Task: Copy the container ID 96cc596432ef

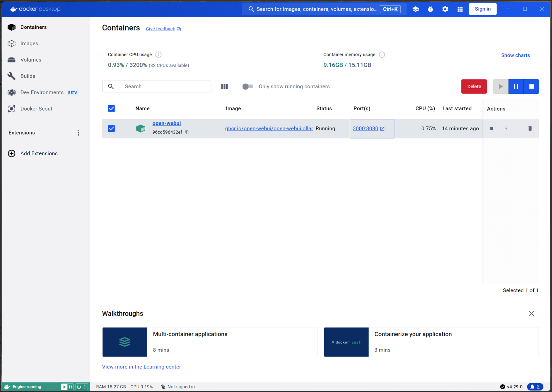Action: pos(187,132)
